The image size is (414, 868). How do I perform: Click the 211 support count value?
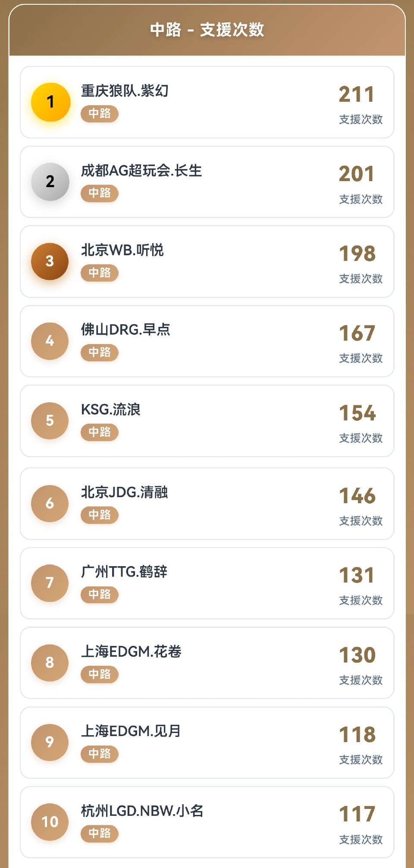(x=356, y=94)
